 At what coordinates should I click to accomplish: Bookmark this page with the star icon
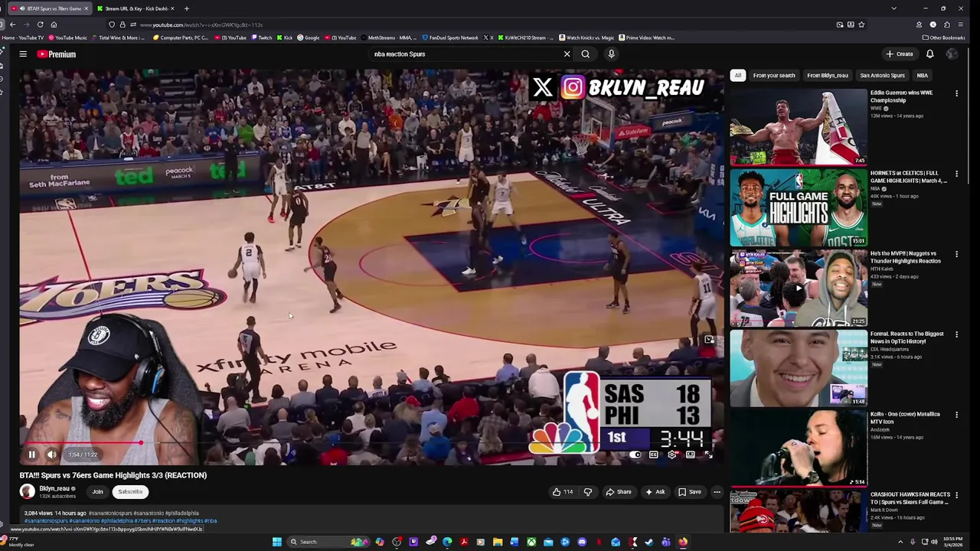[861, 24]
